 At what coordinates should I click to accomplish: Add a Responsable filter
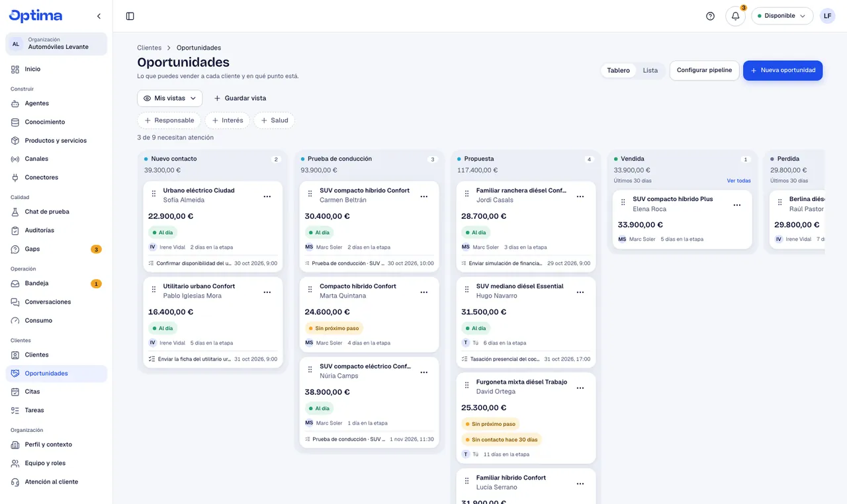tap(169, 120)
